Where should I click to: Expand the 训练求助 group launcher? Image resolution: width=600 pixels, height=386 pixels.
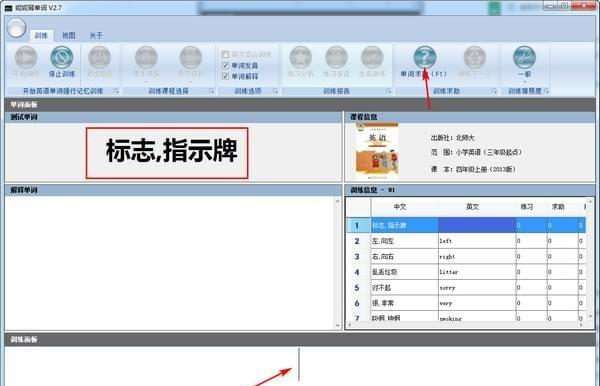tap(494, 91)
